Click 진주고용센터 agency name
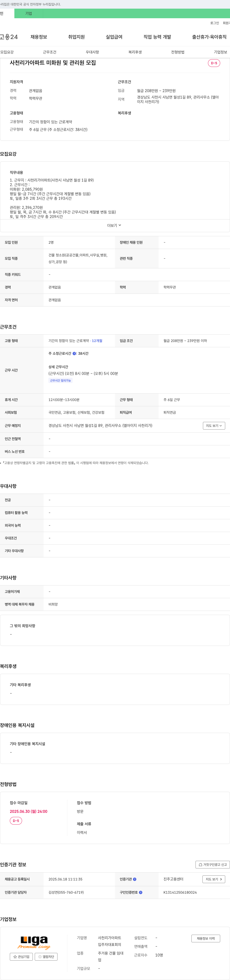Viewport: 230px width, 980px height. tap(173, 879)
